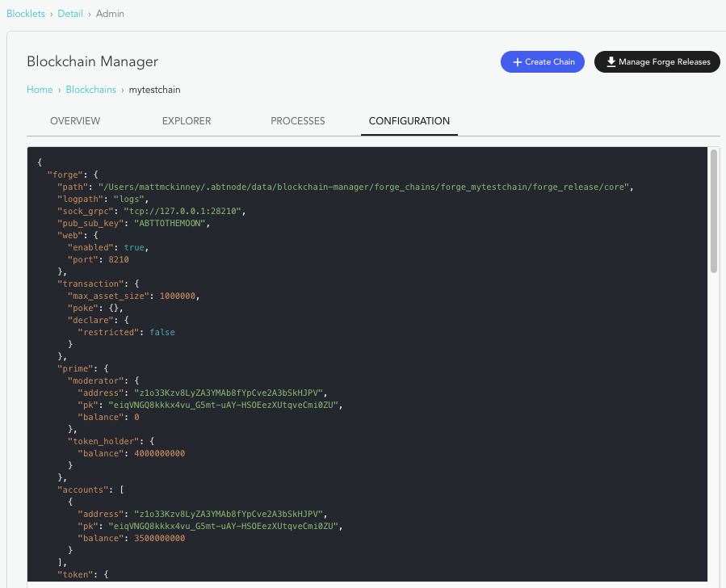
Task: Click the plus icon on Create Chain
Action: (518, 62)
